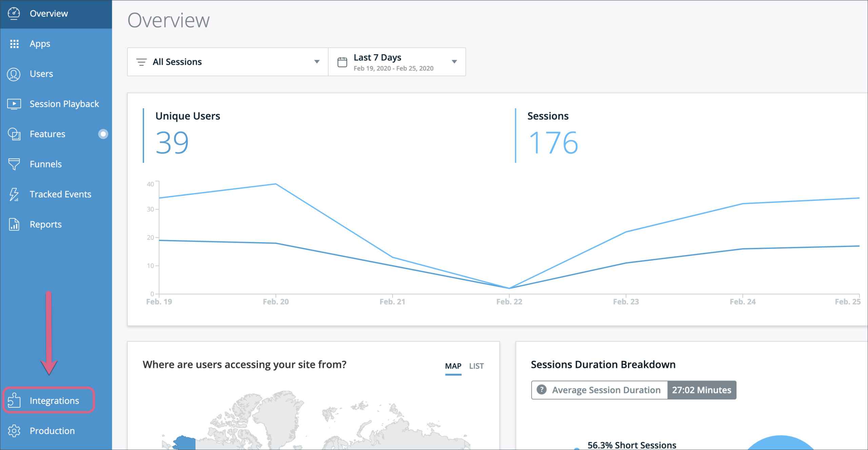The image size is (868, 450).
Task: Go to the Features menu item
Action: pyautogui.click(x=47, y=134)
